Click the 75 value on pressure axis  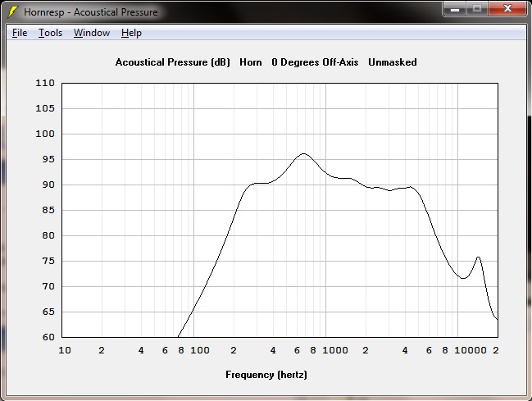pyautogui.click(x=48, y=261)
